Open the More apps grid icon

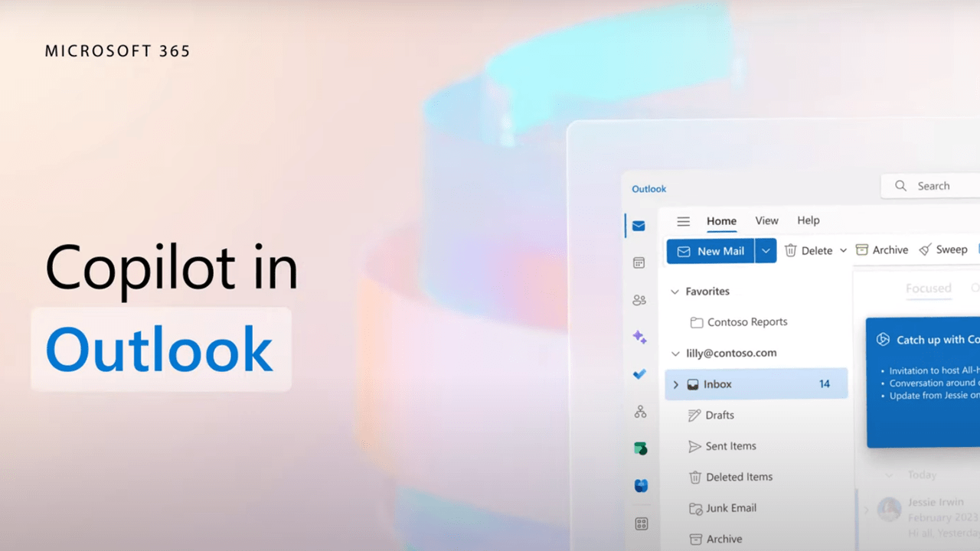tap(642, 523)
